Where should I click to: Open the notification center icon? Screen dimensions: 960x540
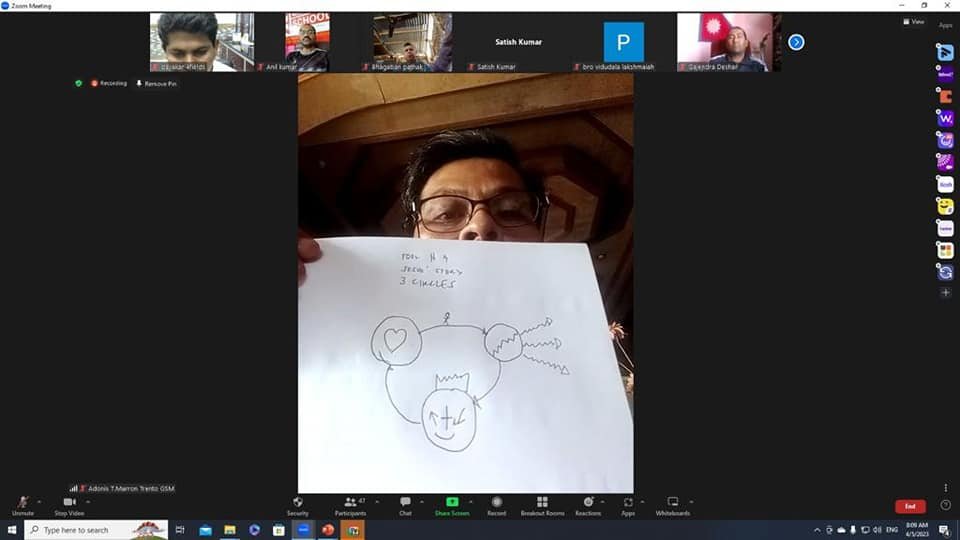point(944,530)
